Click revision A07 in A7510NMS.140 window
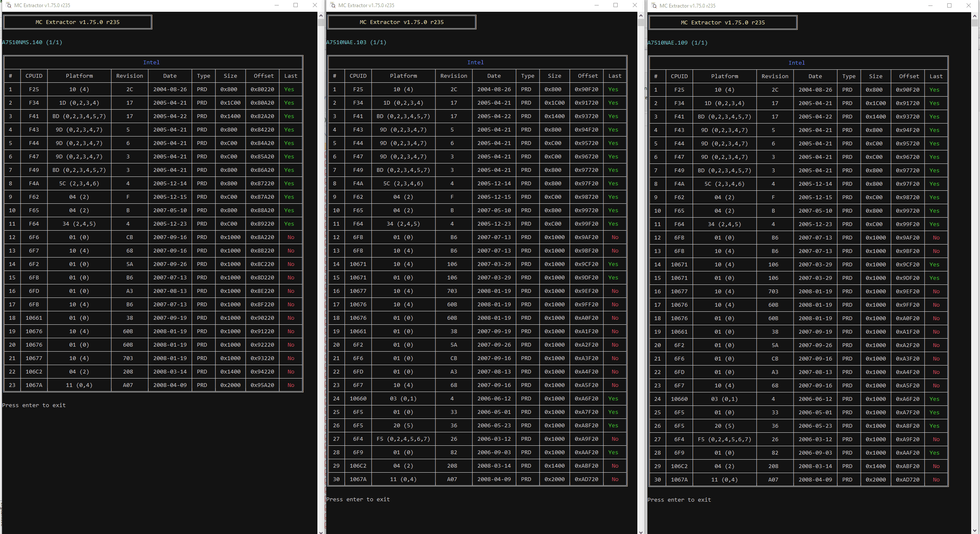 click(x=128, y=385)
